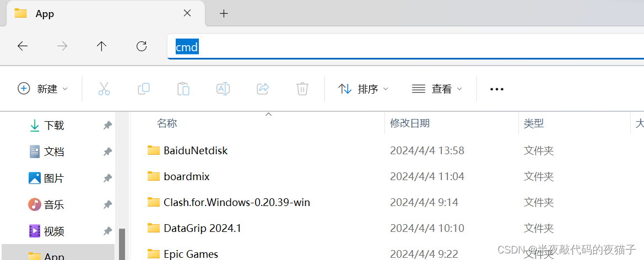Click the Delete trash icon
Screen dimensions: 644x260
(302, 89)
